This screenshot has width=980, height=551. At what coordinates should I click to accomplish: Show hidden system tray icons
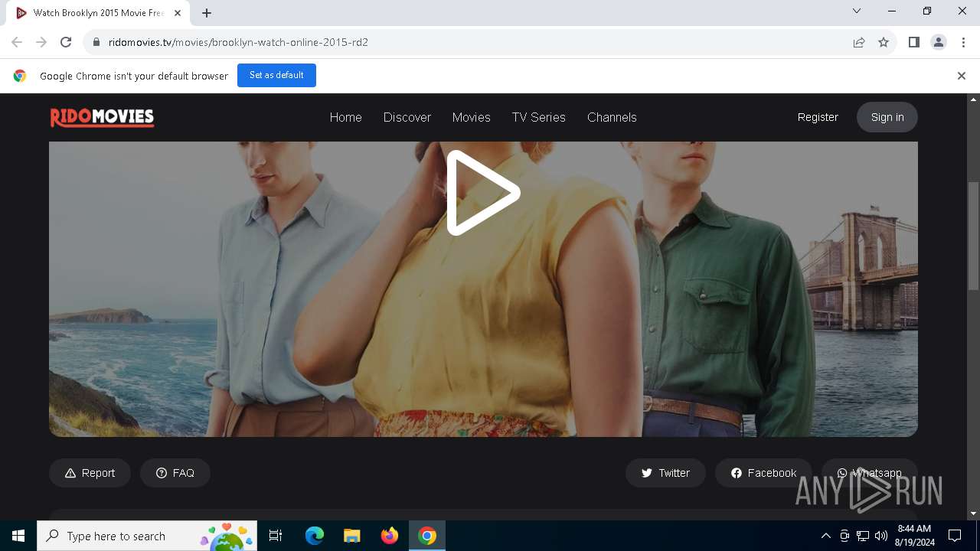click(x=825, y=536)
